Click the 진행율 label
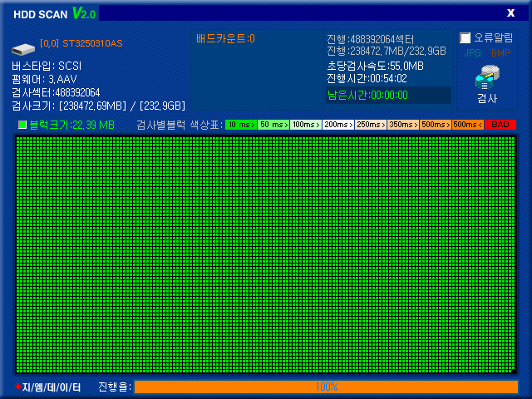Viewport: 532px width, 399px height. 115,387
